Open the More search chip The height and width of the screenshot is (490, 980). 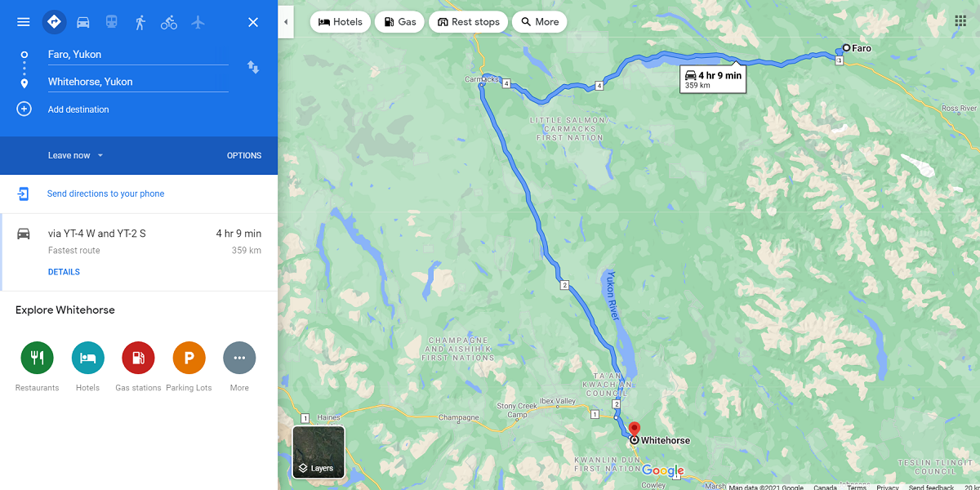[x=540, y=22]
